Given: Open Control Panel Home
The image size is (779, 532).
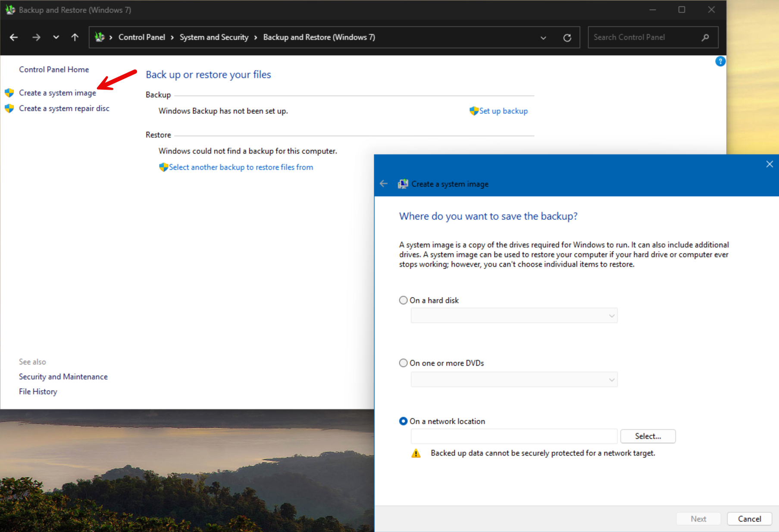Looking at the screenshot, I should (x=53, y=69).
